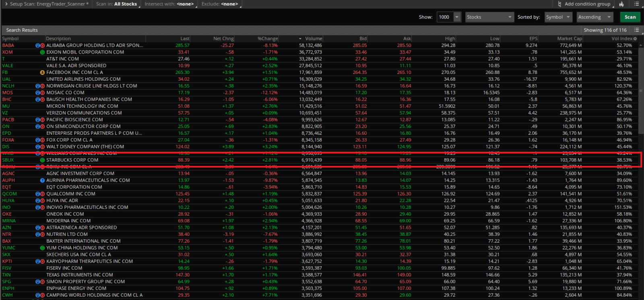
Task: Sort by the Last column header
Action: click(185, 39)
